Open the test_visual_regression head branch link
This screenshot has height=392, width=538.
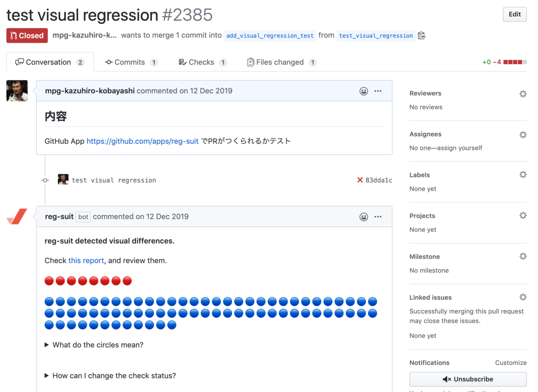376,35
